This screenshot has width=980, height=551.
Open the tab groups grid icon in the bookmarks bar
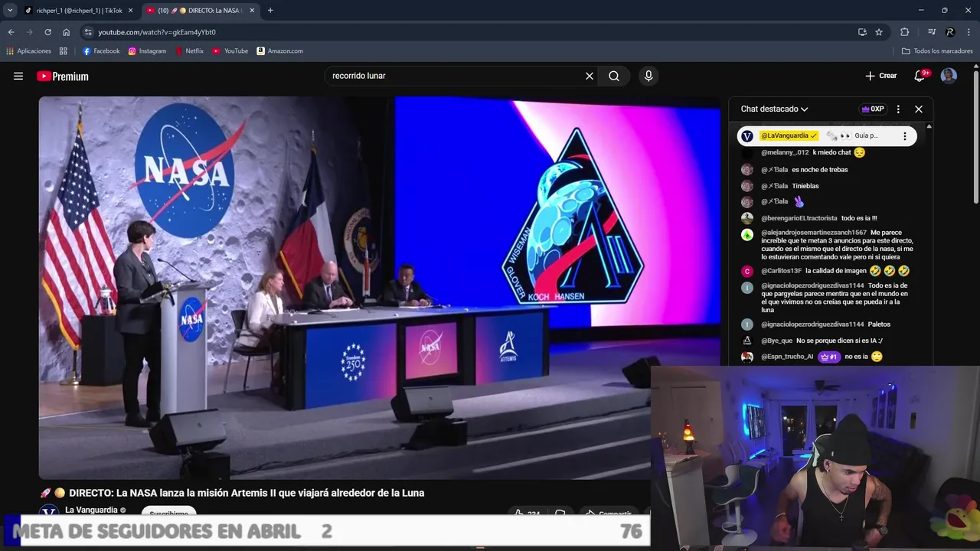click(x=63, y=51)
